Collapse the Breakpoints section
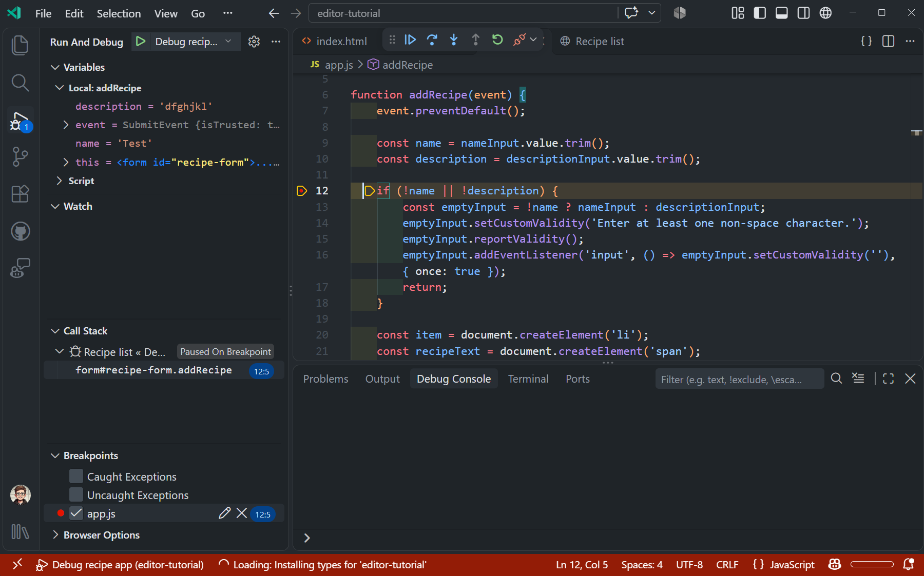The width and height of the screenshot is (924, 576). click(x=55, y=455)
